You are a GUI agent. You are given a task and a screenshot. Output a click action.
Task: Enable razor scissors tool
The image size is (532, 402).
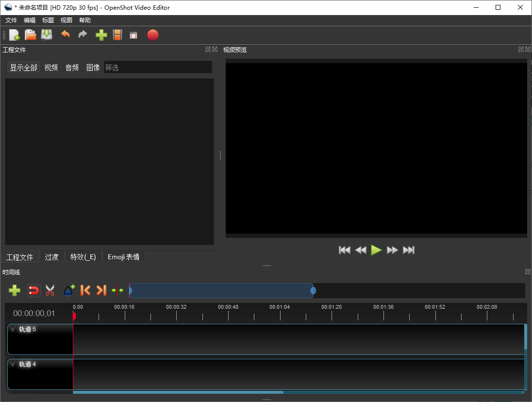tap(50, 290)
